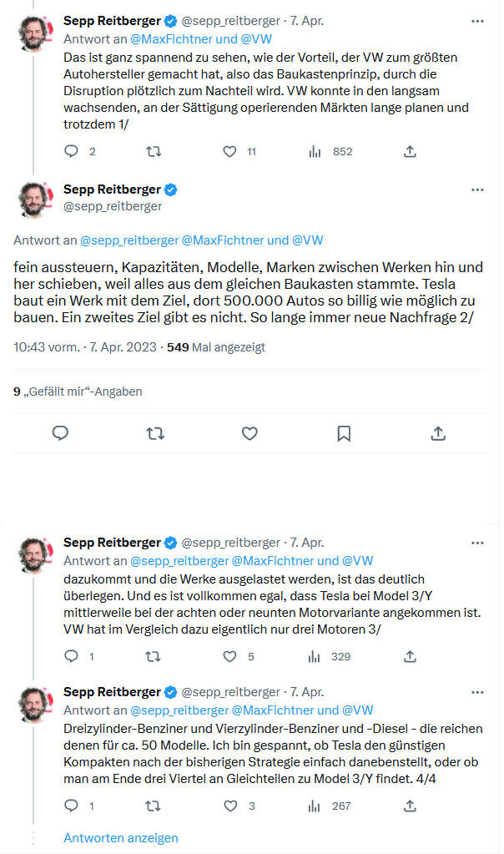This screenshot has width=504, height=854.
Task: Open the 9 „Gefällt mir“-Angaben list
Action: click(x=78, y=392)
